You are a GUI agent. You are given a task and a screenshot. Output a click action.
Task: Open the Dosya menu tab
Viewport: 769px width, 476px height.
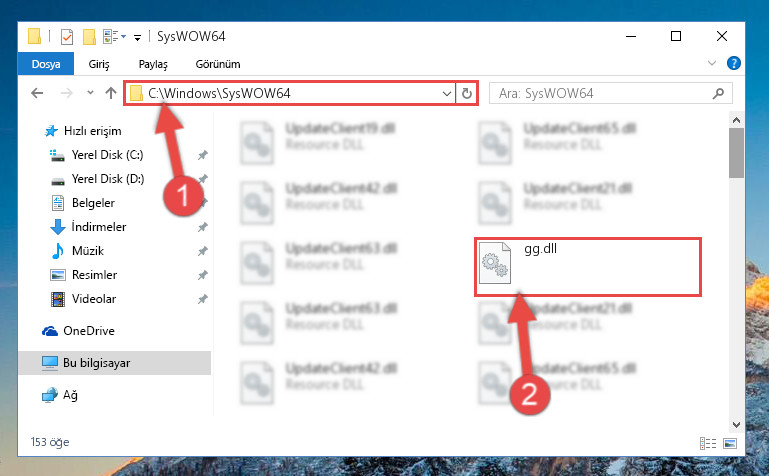click(46, 64)
